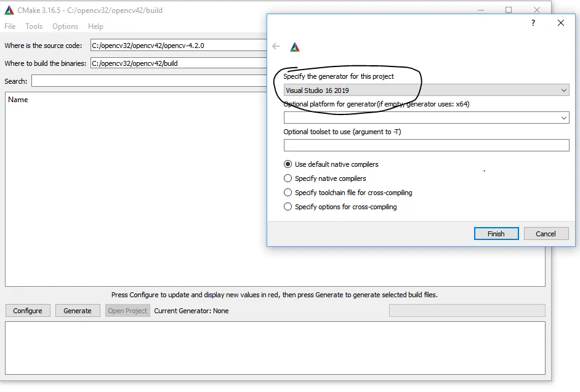Click the Search input field

tap(149, 81)
